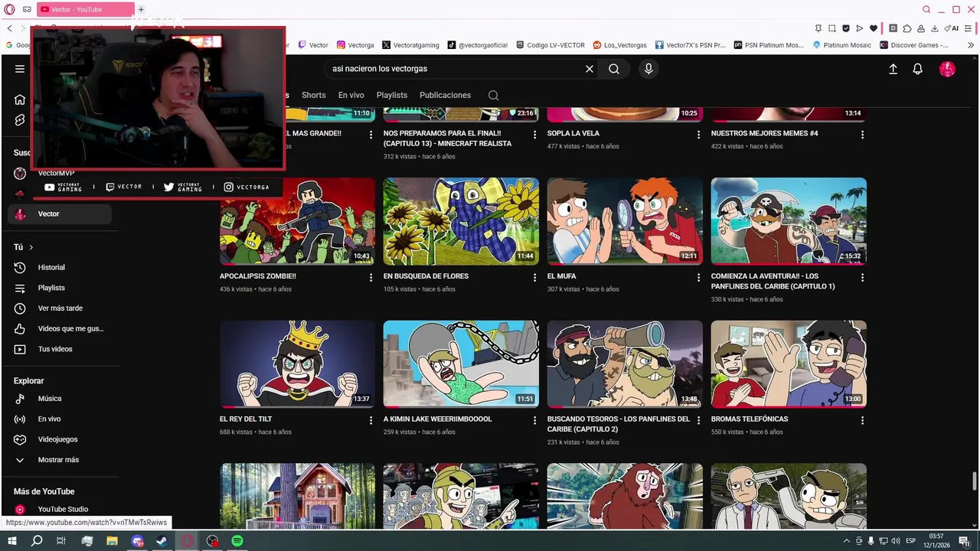The width and height of the screenshot is (980, 551).
Task: Open options menu for EL MUFA
Action: point(698,278)
